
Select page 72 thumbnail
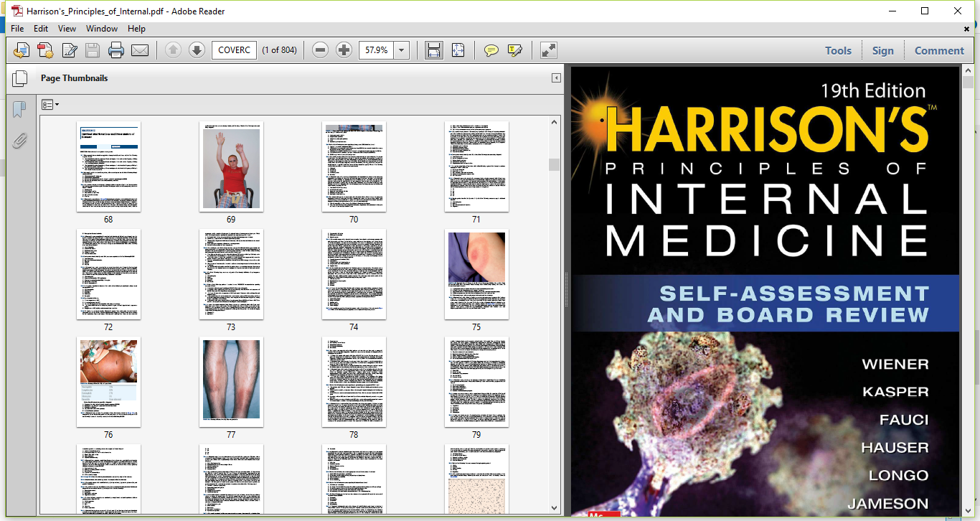[108, 274]
